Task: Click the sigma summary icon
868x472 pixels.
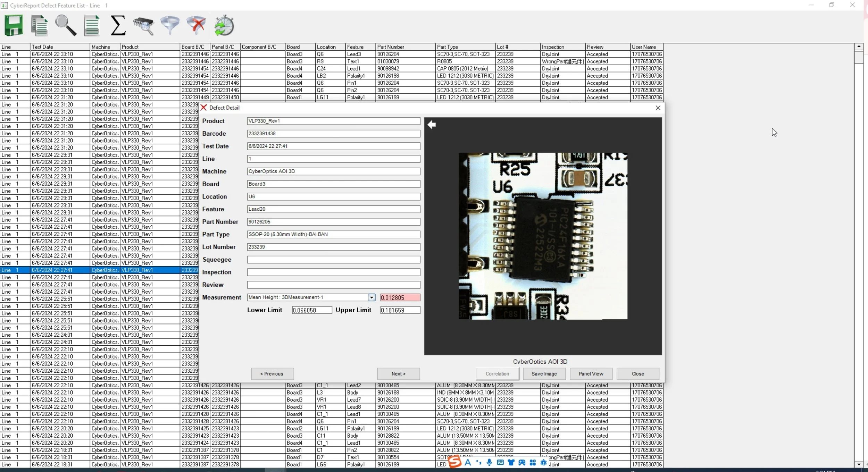Action: [x=118, y=26]
